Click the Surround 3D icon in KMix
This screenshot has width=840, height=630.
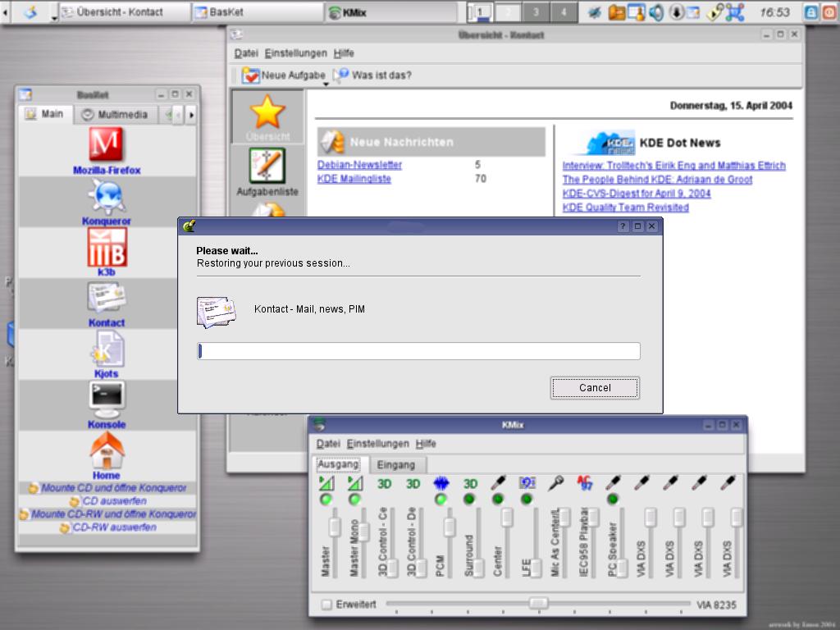(470, 484)
